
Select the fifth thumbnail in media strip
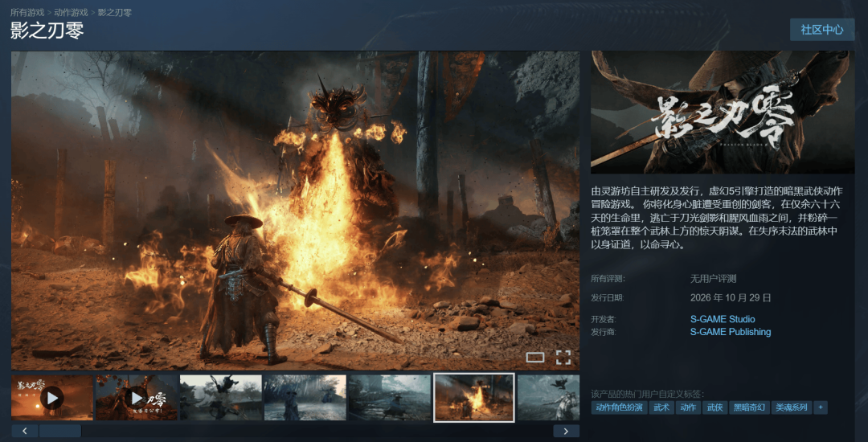pyautogui.click(x=389, y=398)
